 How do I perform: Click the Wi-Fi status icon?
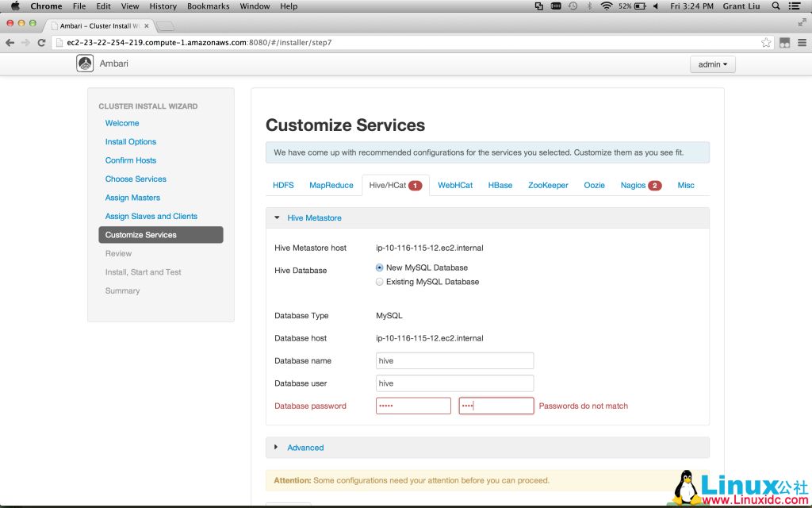(605, 6)
